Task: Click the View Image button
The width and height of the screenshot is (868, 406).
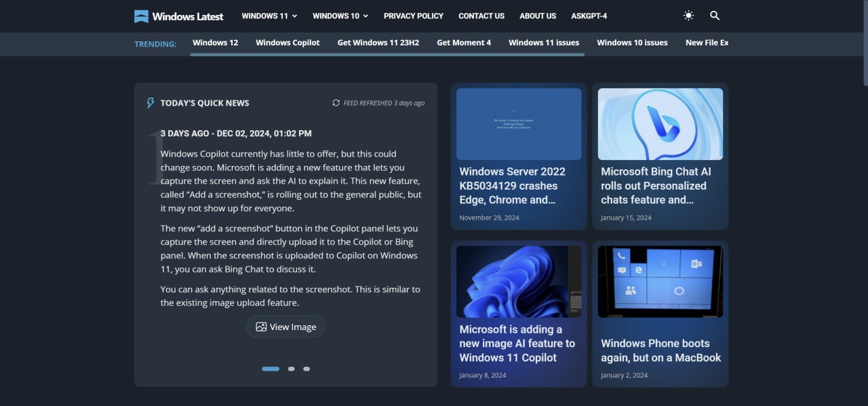Action: tap(285, 327)
